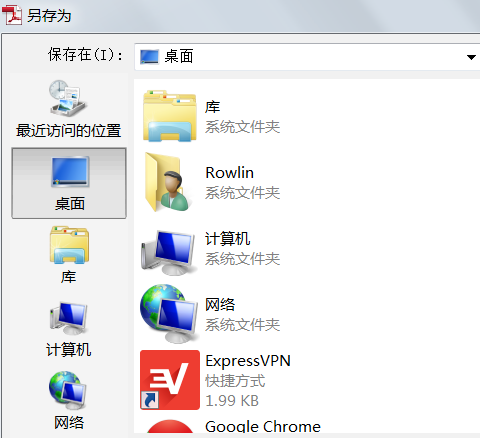Open 网络 in the places sidebar
This screenshot has width=480, height=438.
click(69, 400)
